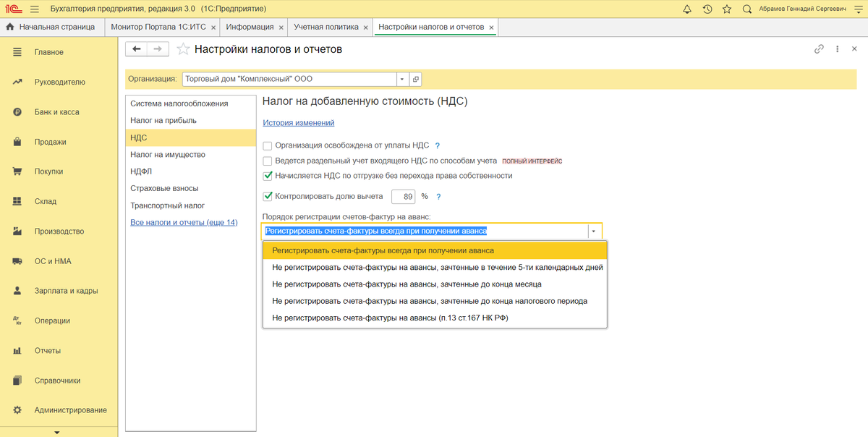Viewport: 868px width, 437px height.
Task: Click the доля вычета 89 input field
Action: coord(404,196)
